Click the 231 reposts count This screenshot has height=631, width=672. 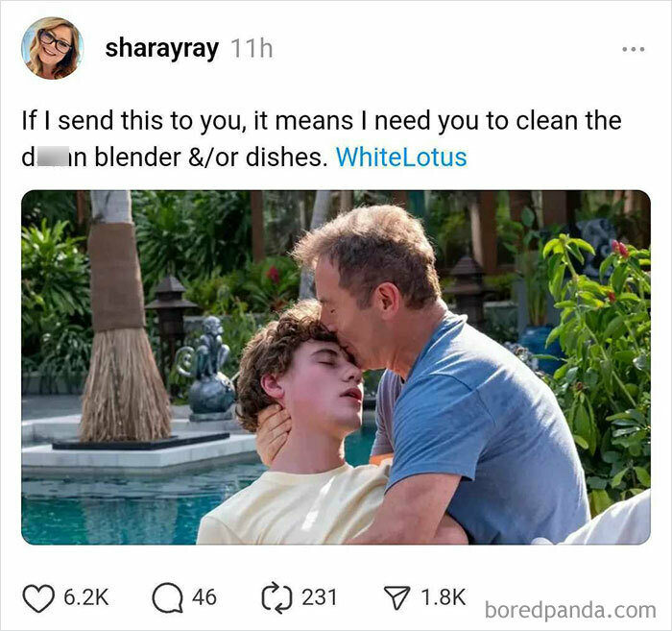[319, 597]
